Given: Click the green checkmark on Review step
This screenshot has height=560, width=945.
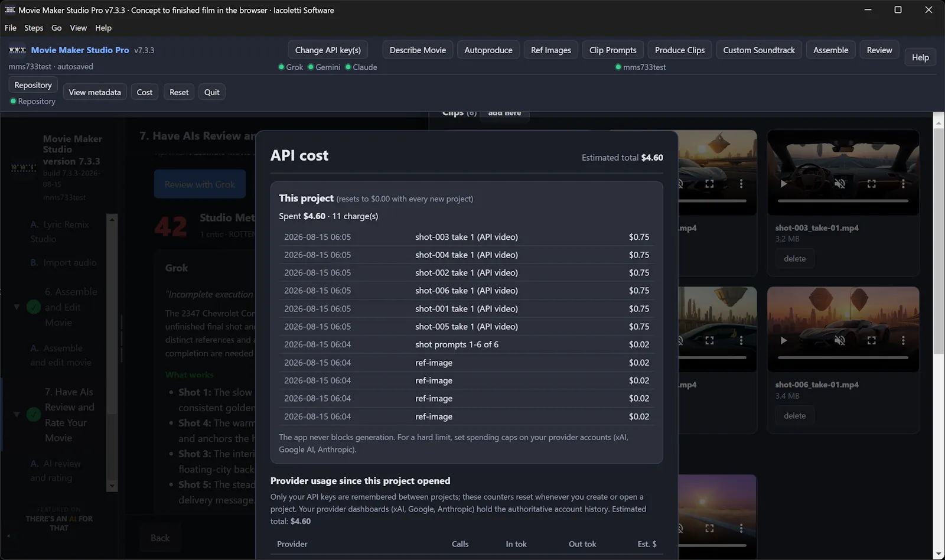Looking at the screenshot, I should (x=34, y=415).
